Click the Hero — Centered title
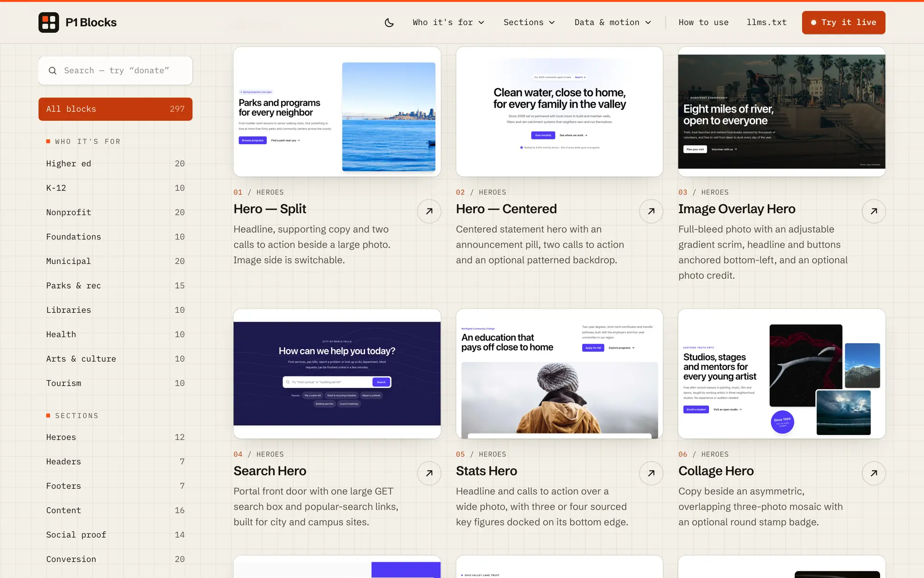924x578 pixels. 506,209
